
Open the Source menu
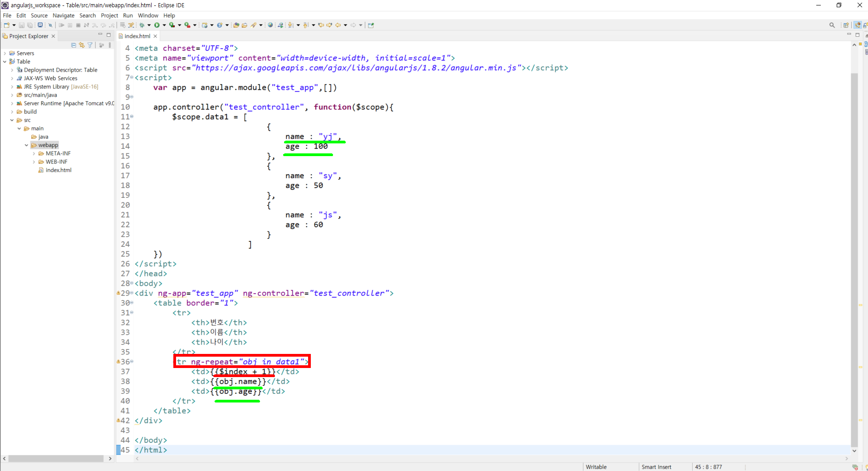tap(39, 15)
